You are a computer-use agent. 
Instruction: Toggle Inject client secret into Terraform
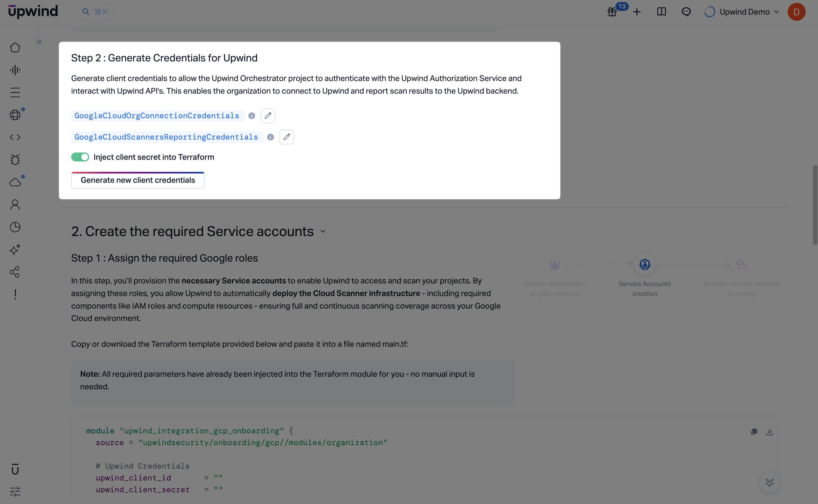(80, 157)
